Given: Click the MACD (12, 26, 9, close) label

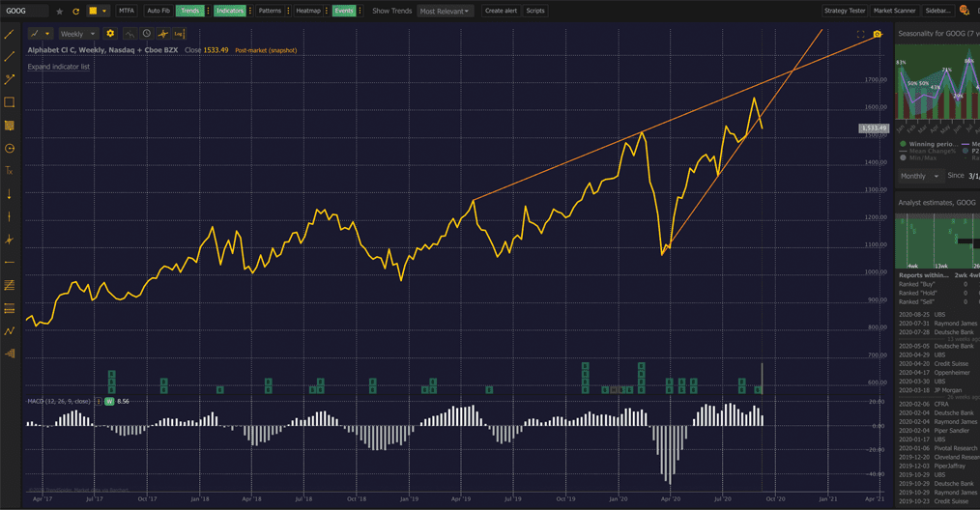Looking at the screenshot, I should click(59, 401).
